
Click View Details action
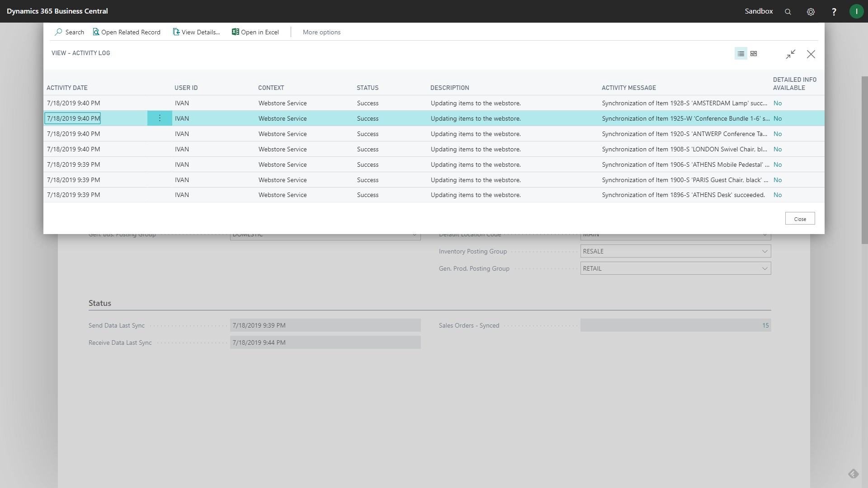(x=196, y=32)
